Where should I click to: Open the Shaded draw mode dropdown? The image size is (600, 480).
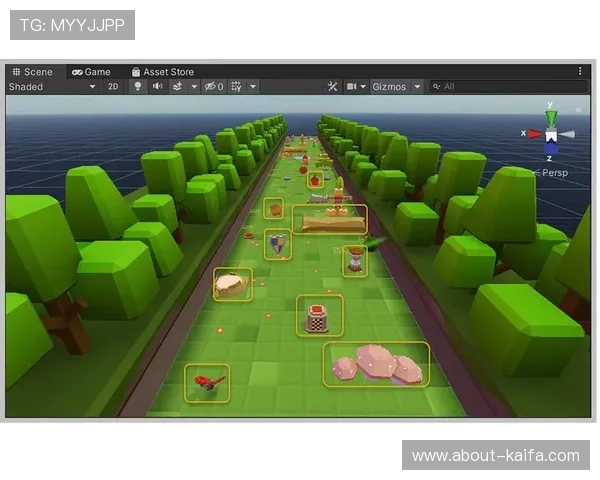click(52, 87)
